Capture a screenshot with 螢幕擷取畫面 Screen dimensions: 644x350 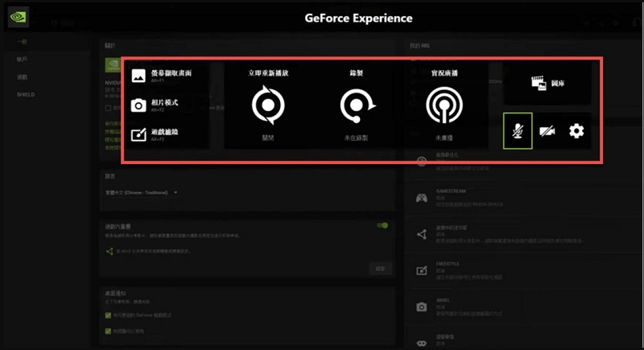pos(162,76)
